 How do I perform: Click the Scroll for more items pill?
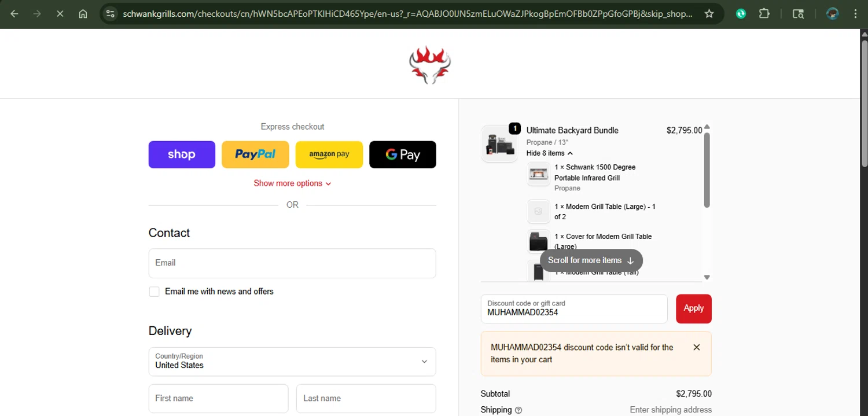pyautogui.click(x=591, y=260)
